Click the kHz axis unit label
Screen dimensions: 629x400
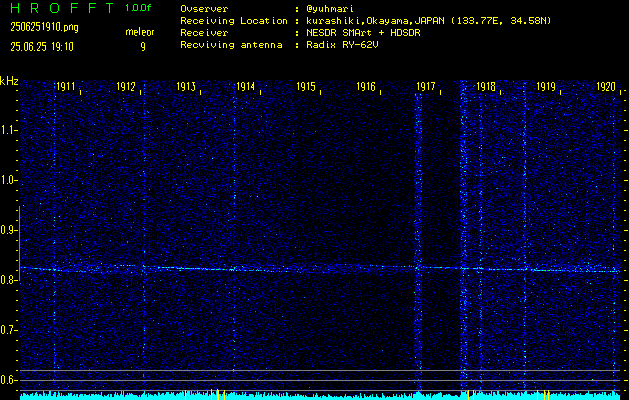[x=9, y=81]
